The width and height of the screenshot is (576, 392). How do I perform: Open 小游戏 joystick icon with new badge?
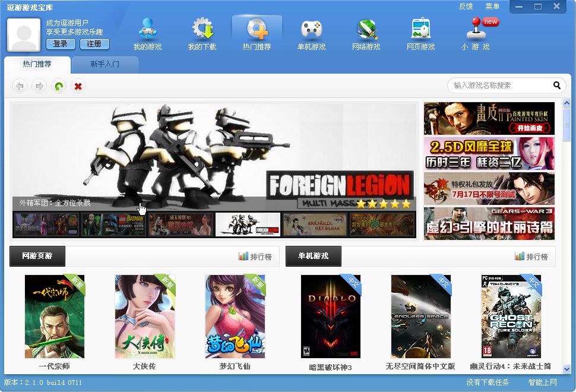click(x=476, y=34)
